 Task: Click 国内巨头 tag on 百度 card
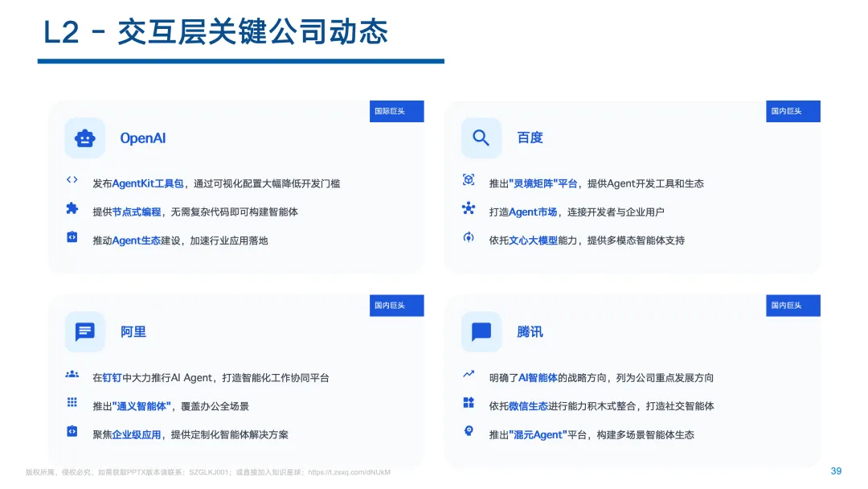(x=793, y=111)
